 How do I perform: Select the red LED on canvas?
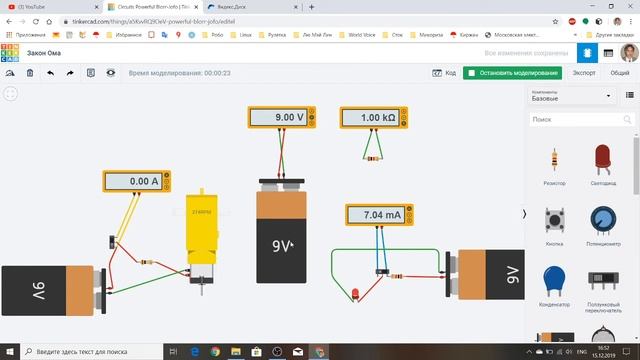click(355, 294)
